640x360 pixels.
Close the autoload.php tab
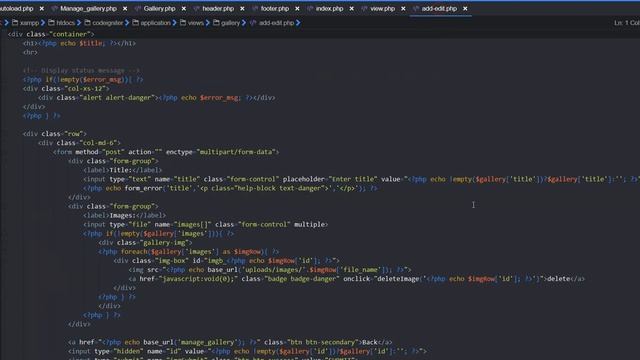42,9
